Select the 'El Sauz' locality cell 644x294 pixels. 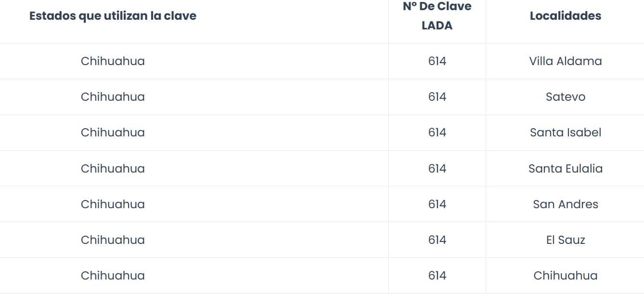(565, 240)
